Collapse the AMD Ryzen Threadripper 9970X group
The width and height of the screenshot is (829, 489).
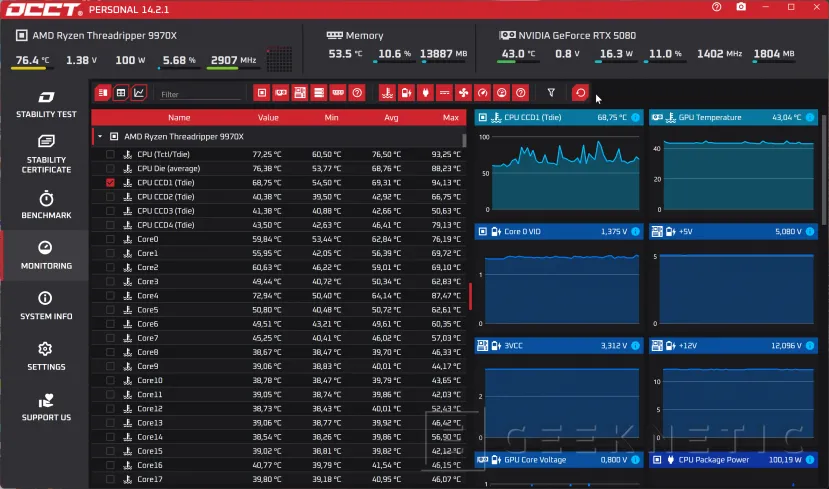(x=100, y=136)
